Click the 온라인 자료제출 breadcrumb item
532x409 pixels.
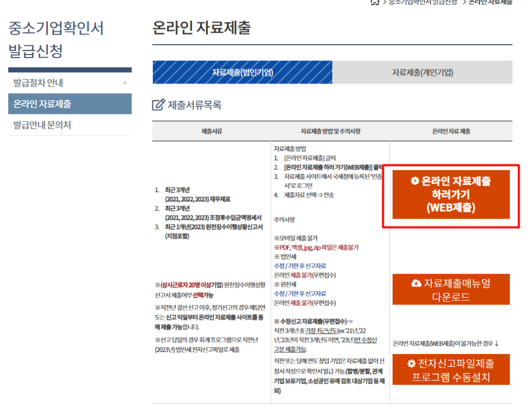point(490,2)
